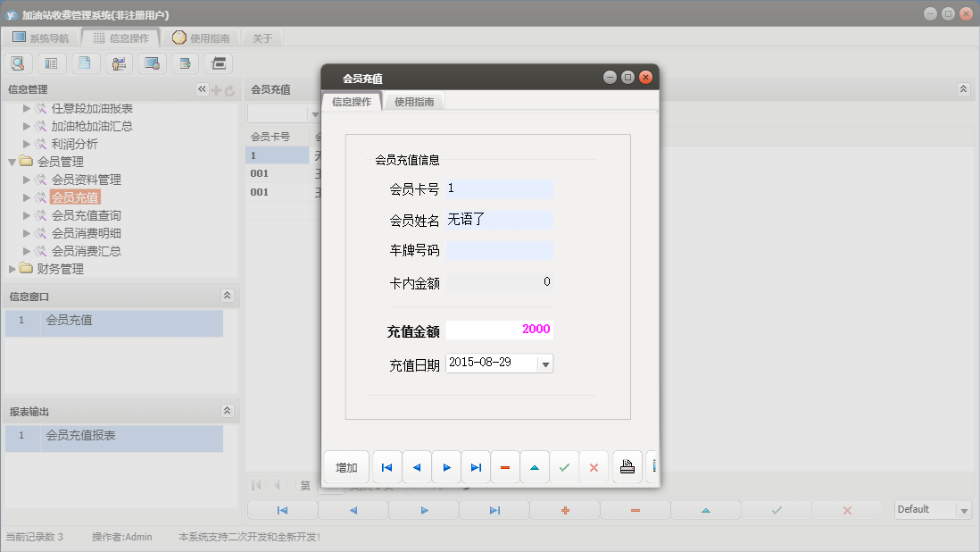980x552 pixels.
Task: Open the print icon in the 会员充值 dialog
Action: click(x=627, y=466)
